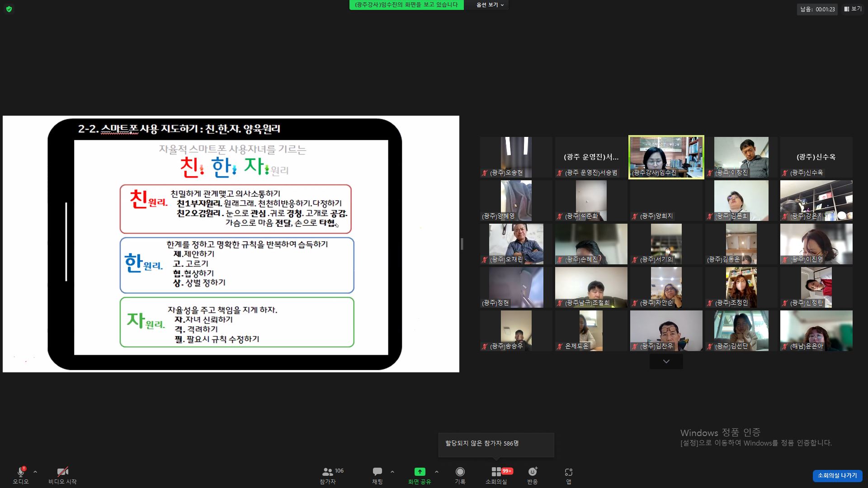Screen dimensions: 868x488
Task: Open the participants panel icon
Action: pyautogui.click(x=328, y=472)
